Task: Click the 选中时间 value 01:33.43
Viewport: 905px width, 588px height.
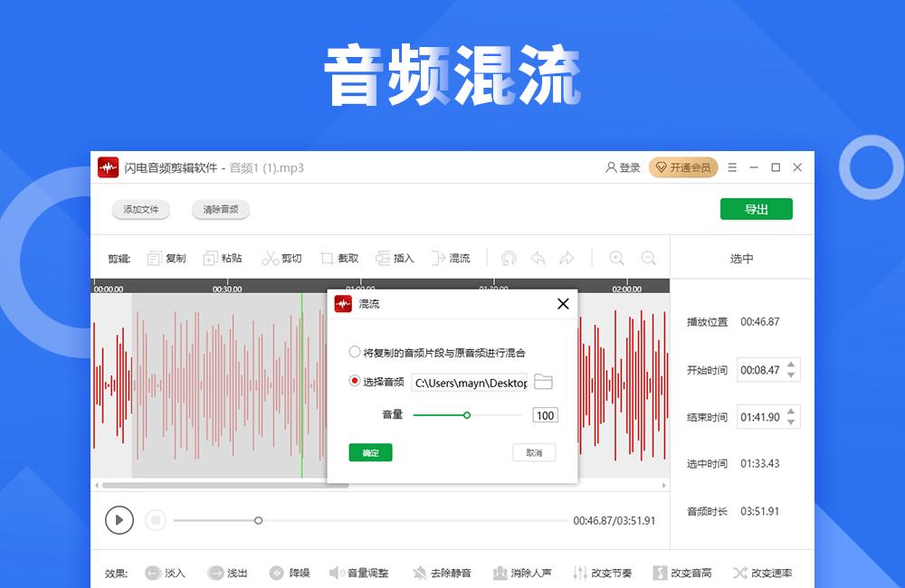Action: tap(760, 463)
